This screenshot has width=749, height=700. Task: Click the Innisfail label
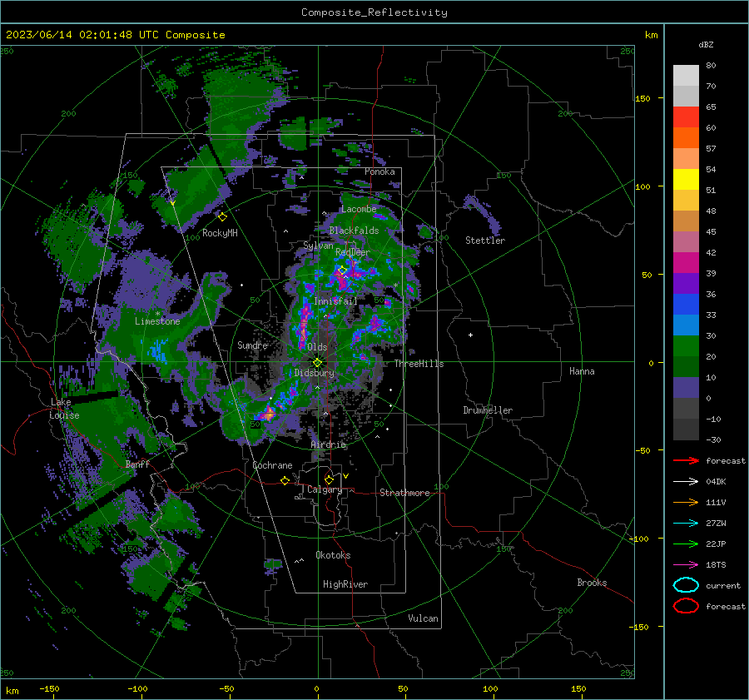335,301
